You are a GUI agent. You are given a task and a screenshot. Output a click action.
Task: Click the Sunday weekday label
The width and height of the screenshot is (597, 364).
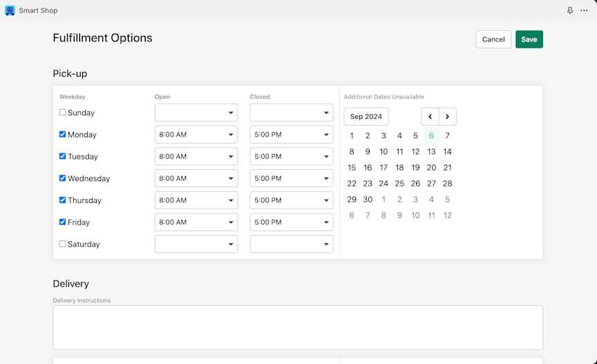click(81, 113)
